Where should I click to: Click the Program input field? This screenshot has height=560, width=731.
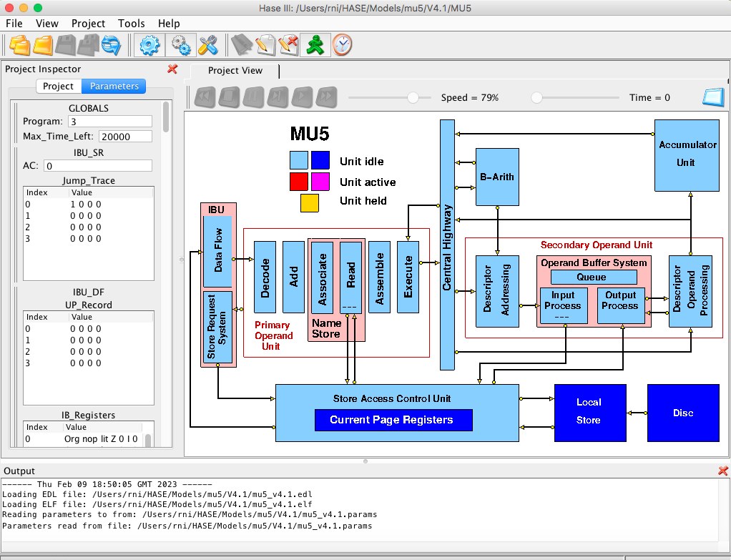point(110,122)
